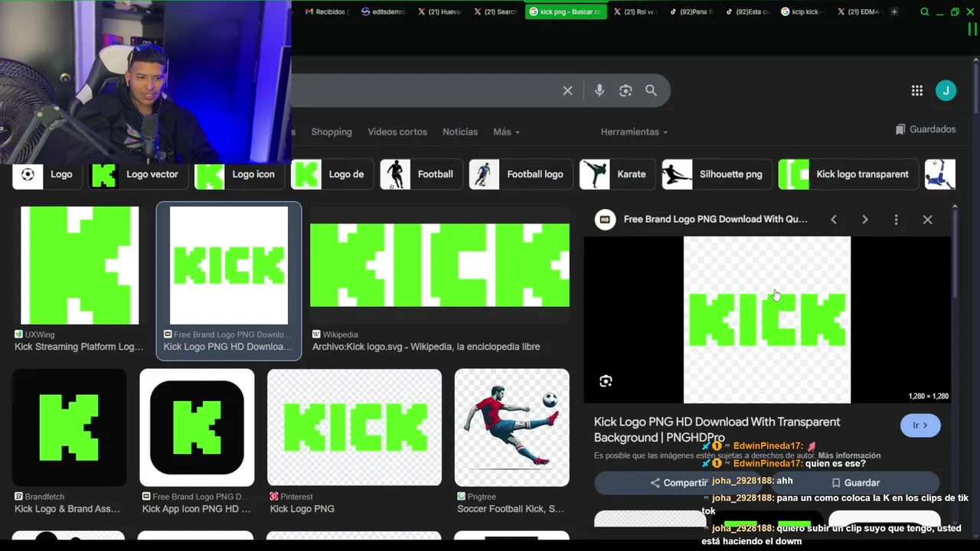980x551 pixels.
Task: Switch to the (21) Roi vs X tab
Action: click(x=635, y=11)
